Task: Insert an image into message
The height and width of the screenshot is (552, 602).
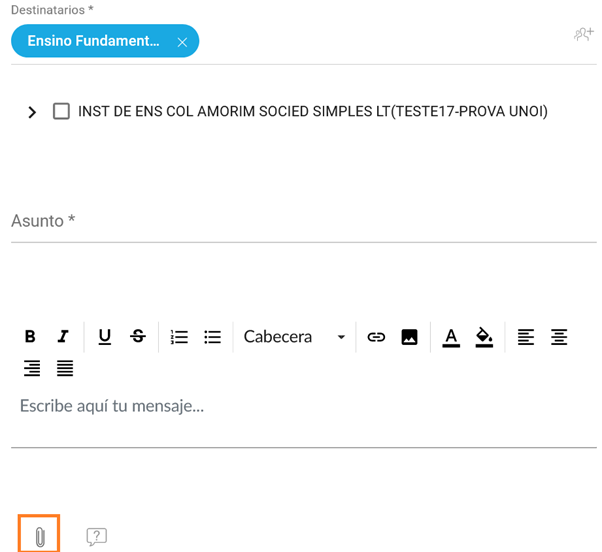Action: pyautogui.click(x=409, y=337)
